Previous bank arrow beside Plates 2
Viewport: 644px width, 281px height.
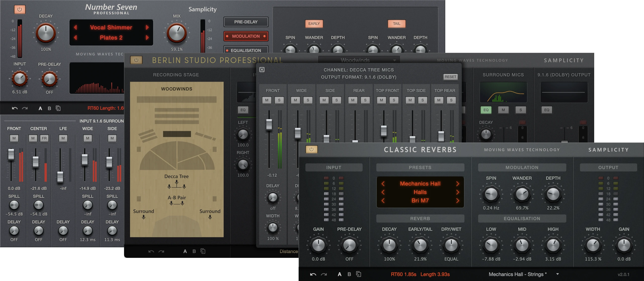pyautogui.click(x=75, y=38)
